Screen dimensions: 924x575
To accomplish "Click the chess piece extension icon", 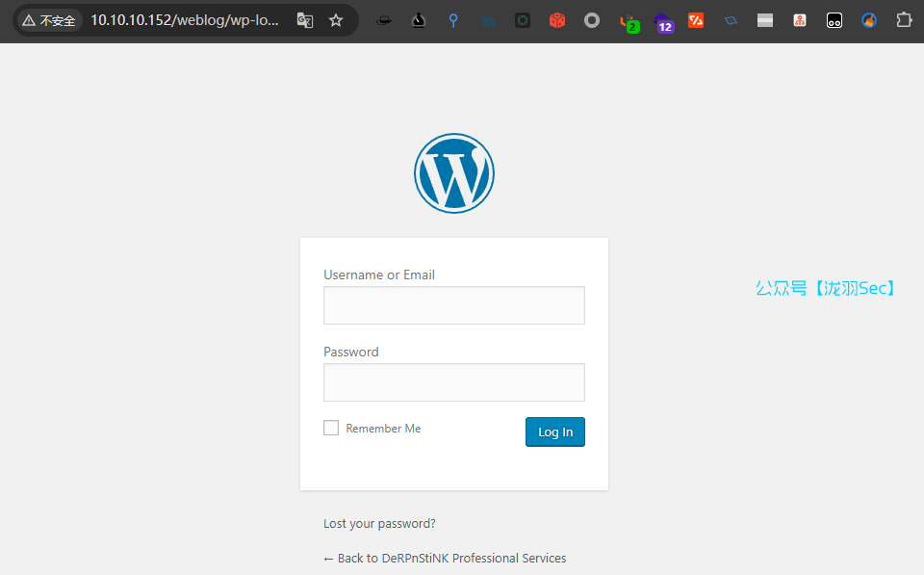I will (x=419, y=20).
